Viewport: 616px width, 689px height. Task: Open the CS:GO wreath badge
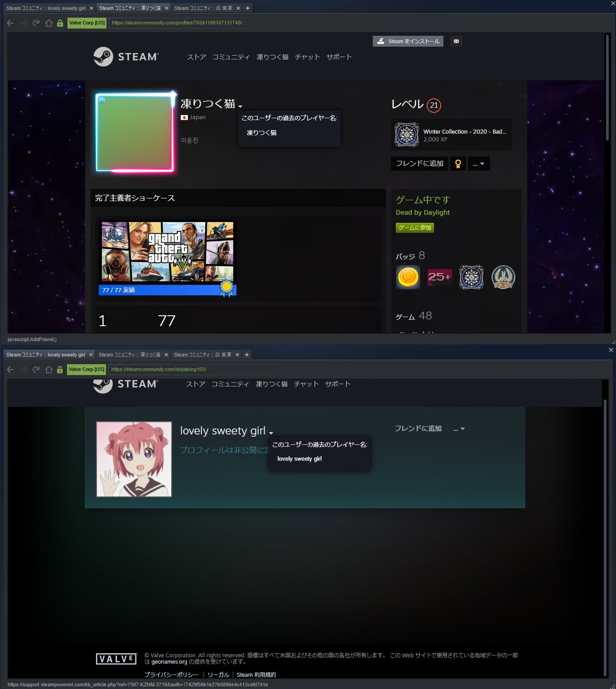(503, 277)
